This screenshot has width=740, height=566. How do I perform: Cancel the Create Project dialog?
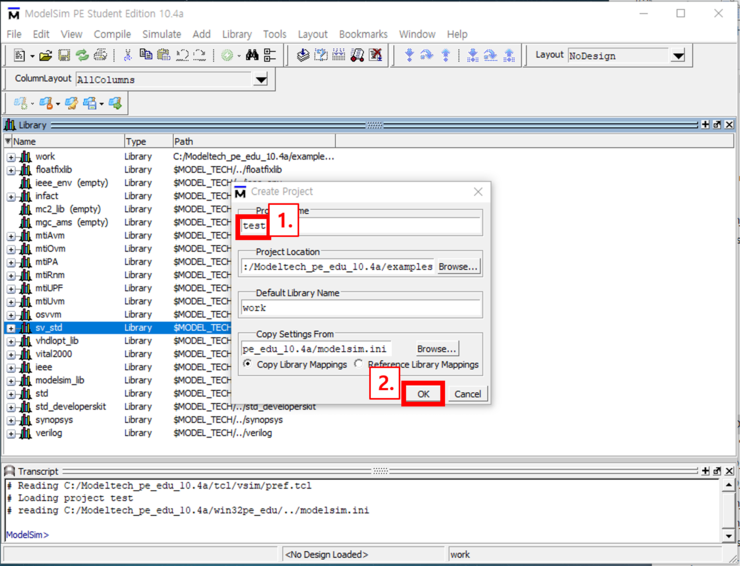tap(468, 394)
